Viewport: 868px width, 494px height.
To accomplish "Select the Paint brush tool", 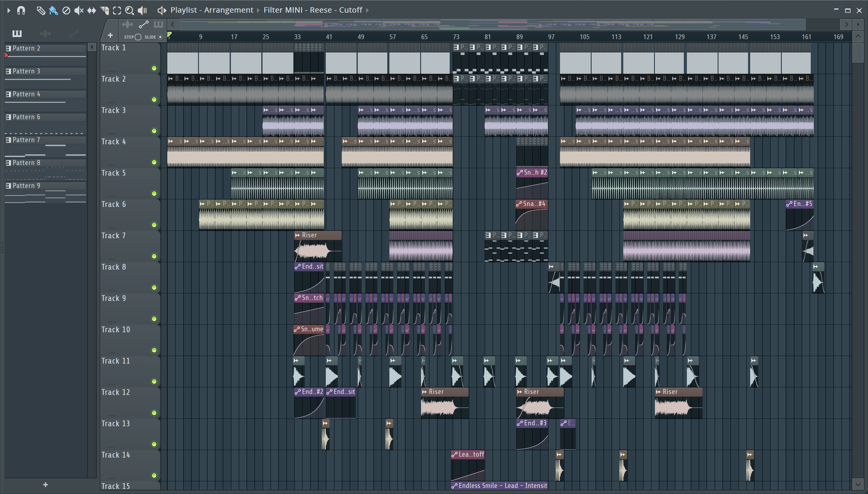I will [53, 11].
